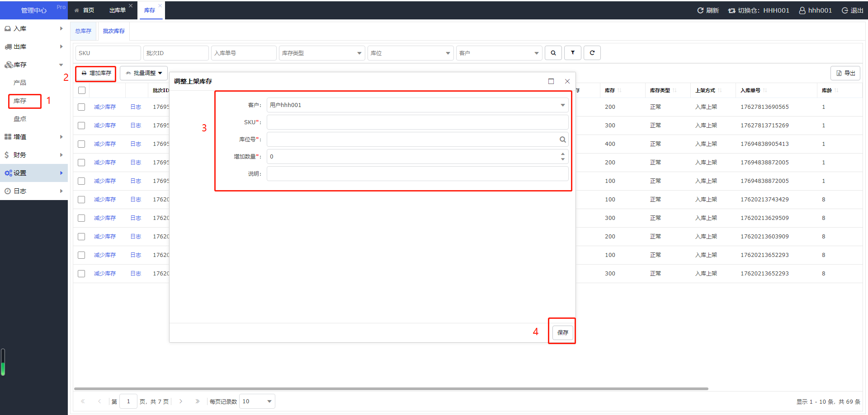Jump to last page arrow

[198, 401]
